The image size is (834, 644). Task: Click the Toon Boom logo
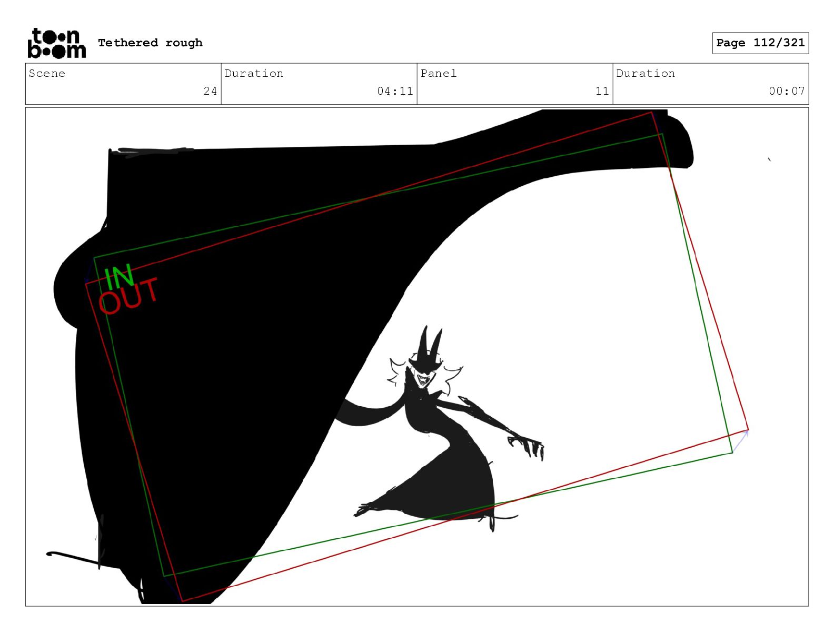point(56,43)
